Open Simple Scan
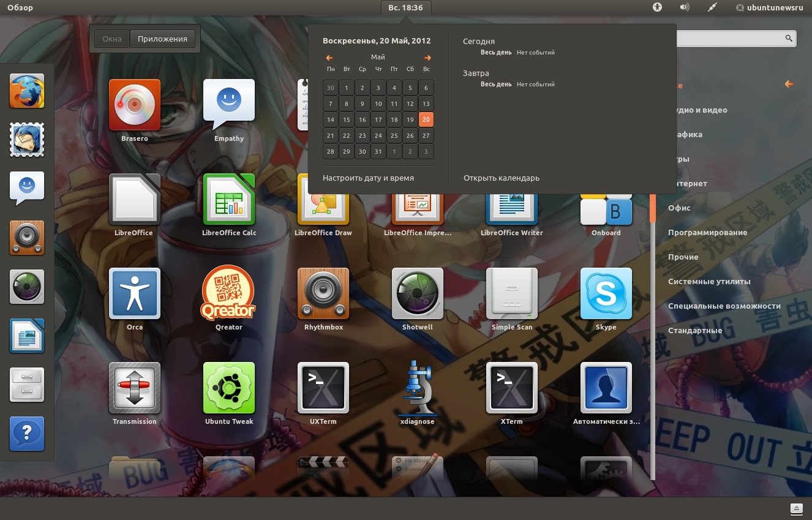This screenshot has height=520, width=812. tap(512, 293)
